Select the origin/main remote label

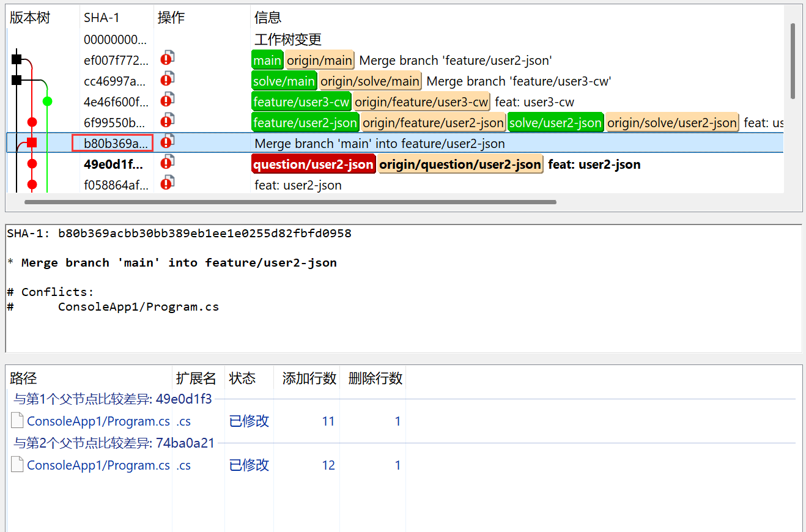point(320,60)
